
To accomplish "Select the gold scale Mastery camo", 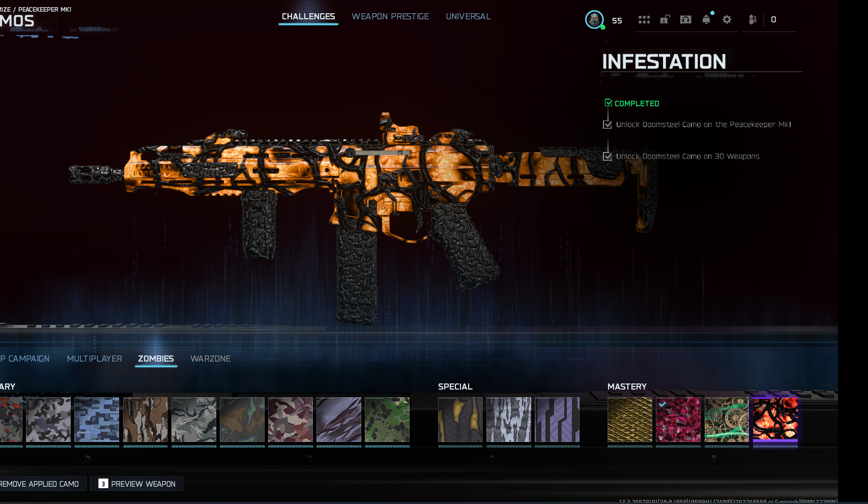I will click(630, 420).
